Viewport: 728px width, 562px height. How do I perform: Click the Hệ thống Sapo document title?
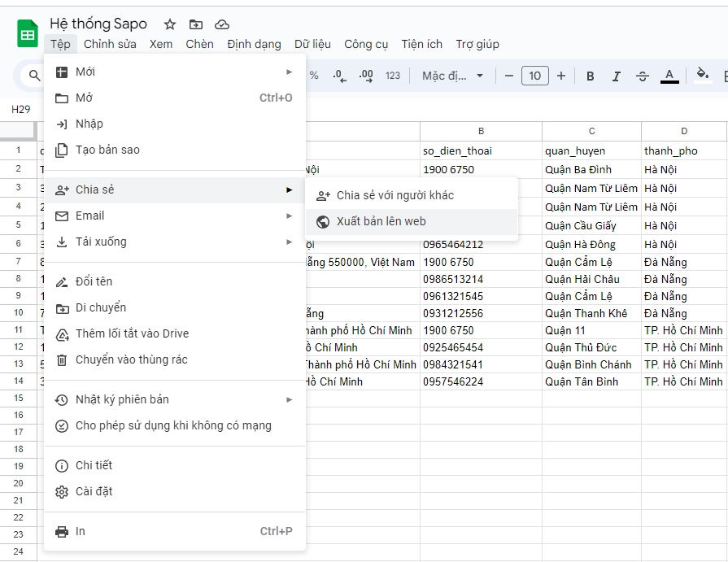click(x=98, y=24)
